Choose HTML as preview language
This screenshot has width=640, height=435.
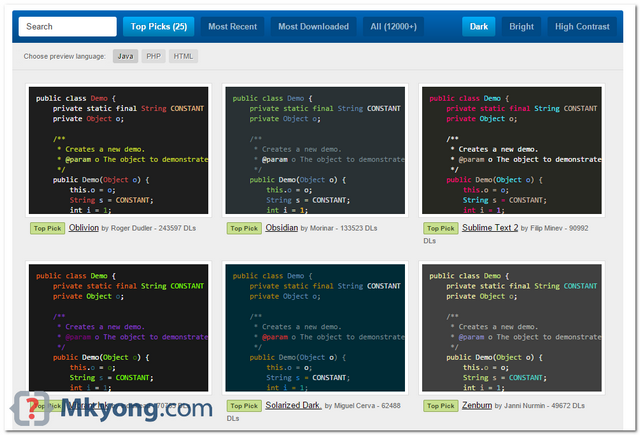(183, 56)
